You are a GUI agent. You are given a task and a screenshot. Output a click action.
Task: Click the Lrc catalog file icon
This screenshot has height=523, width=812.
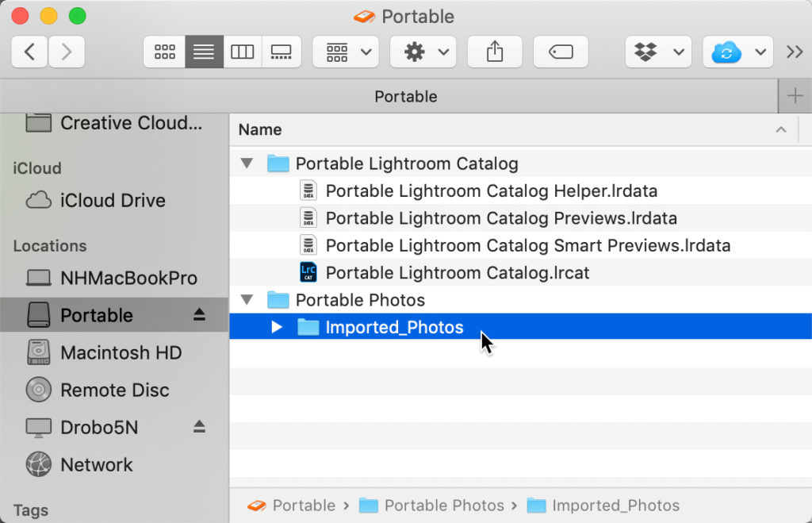[x=308, y=272]
